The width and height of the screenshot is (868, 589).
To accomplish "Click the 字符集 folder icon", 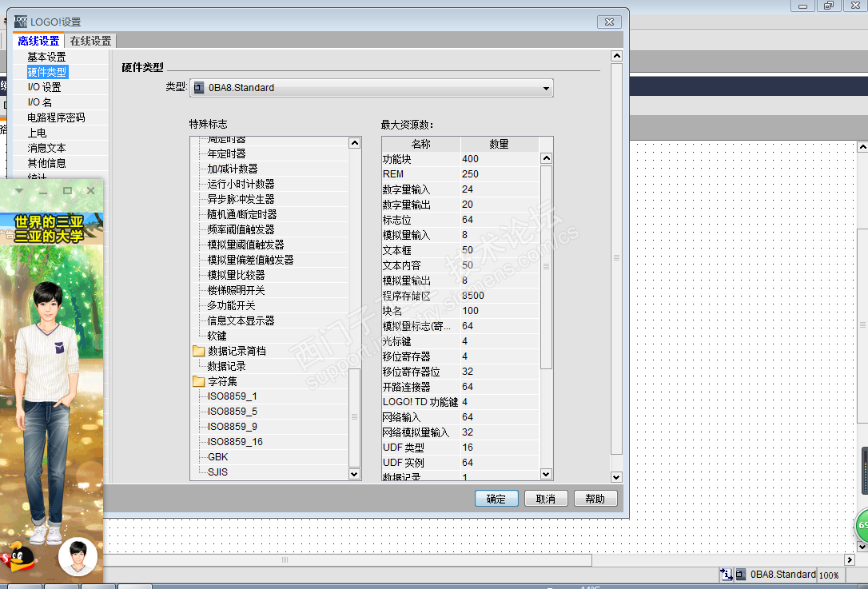I will click(199, 381).
